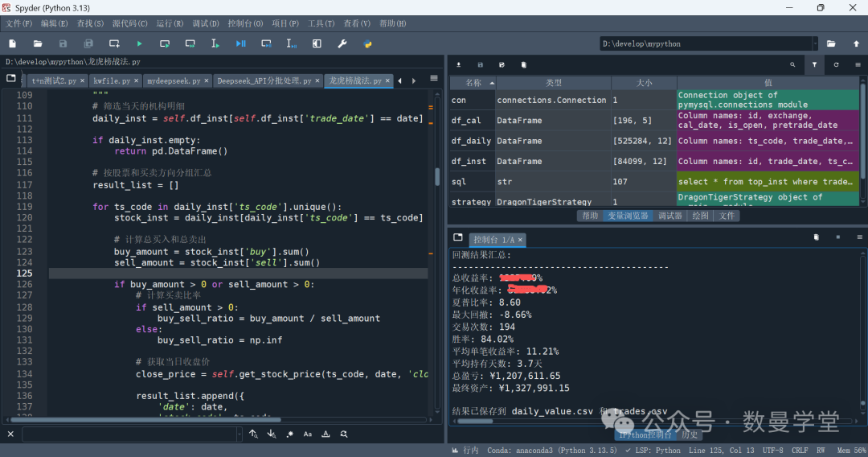Screen dimensions: 868x457
Task: Toggle case sensitive Aa search option
Action: click(x=307, y=434)
